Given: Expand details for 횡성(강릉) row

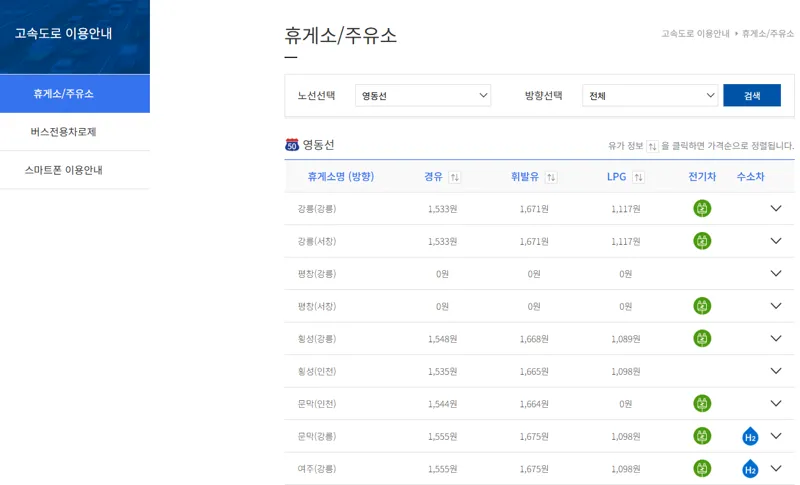Looking at the screenshot, I should pos(776,339).
